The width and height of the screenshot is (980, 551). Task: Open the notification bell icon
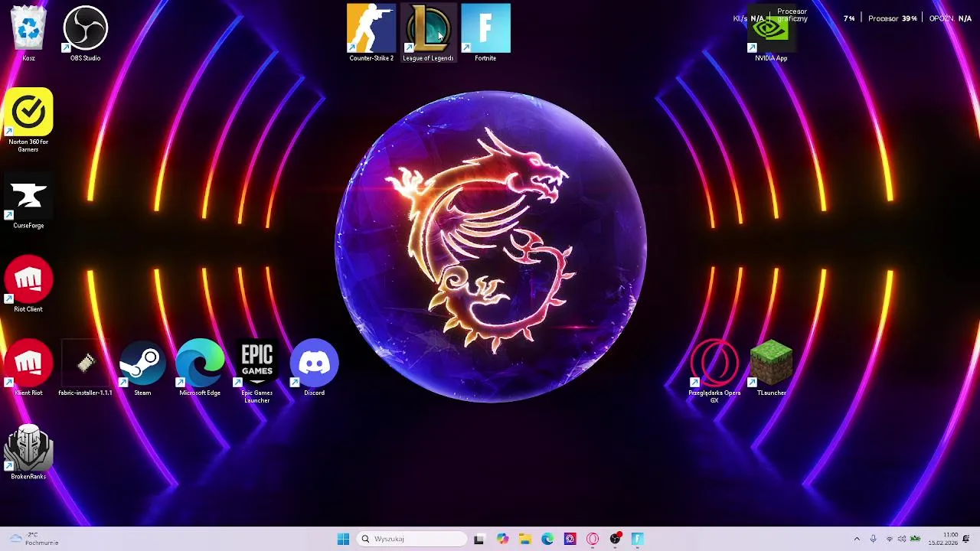click(x=968, y=539)
